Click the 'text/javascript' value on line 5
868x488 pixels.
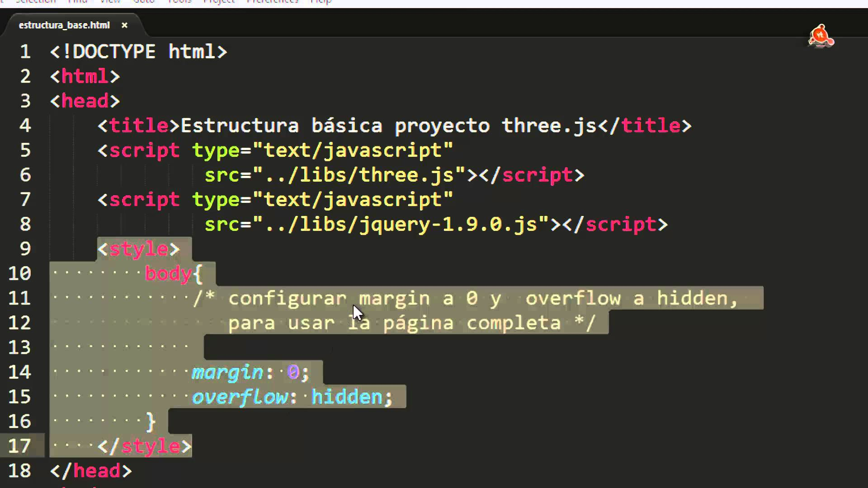(x=353, y=150)
